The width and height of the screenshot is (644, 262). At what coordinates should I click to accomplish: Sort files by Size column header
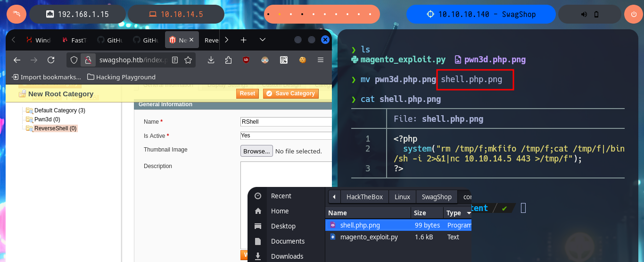[427, 213]
